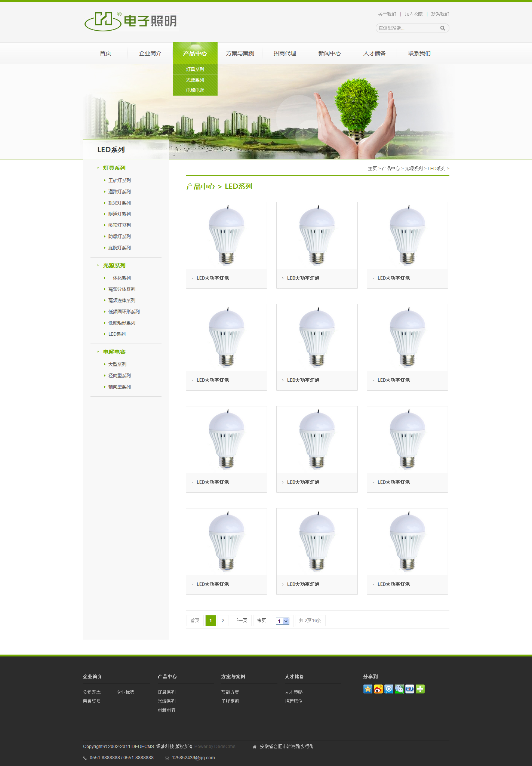532x766 pixels.
Task: Share to Renren icon
Action: pos(410,689)
